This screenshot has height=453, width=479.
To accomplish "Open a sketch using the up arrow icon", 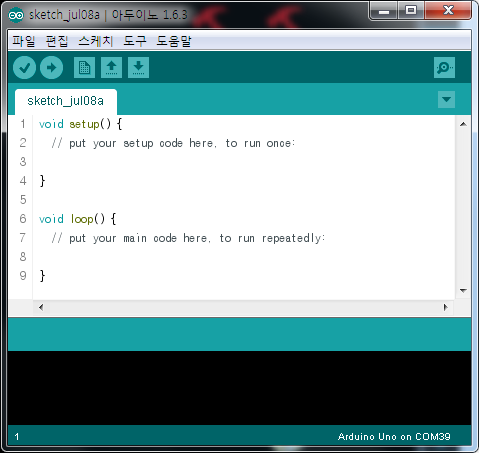I will (x=111, y=68).
